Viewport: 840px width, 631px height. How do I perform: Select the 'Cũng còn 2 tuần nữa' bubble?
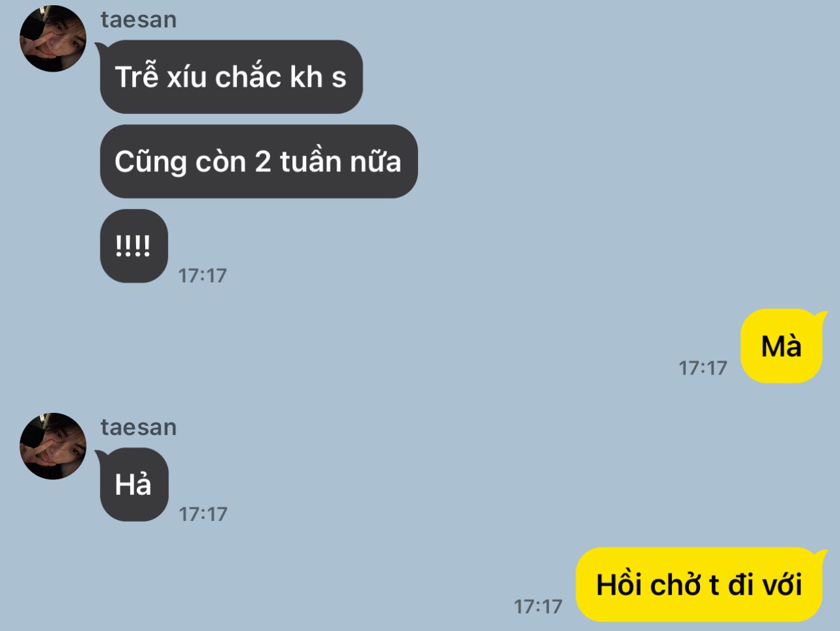coord(259,161)
